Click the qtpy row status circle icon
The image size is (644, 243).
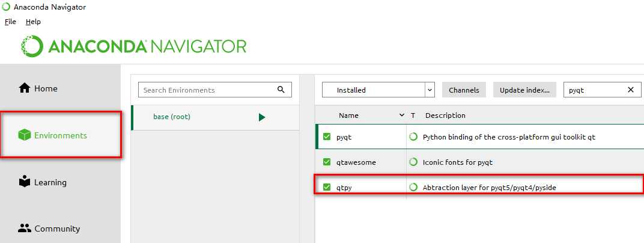pyautogui.click(x=413, y=188)
